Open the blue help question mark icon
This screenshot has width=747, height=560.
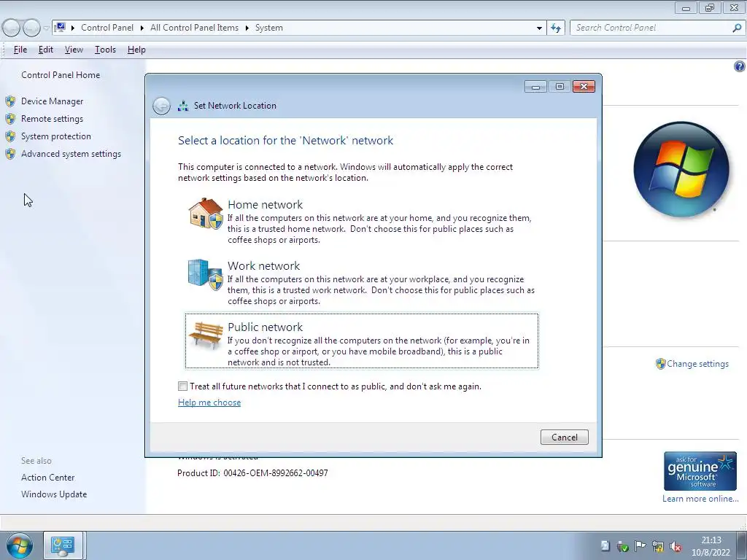pos(739,66)
